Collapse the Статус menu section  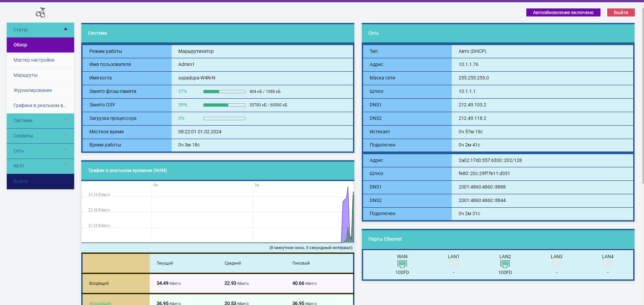40,30
